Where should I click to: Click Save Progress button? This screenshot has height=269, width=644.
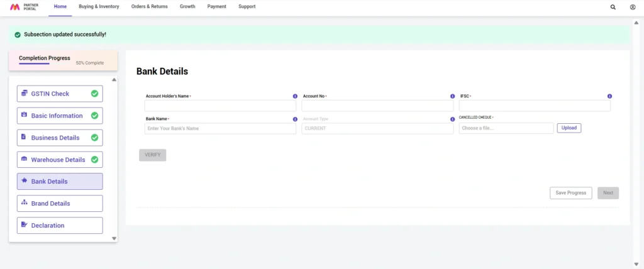[571, 193]
